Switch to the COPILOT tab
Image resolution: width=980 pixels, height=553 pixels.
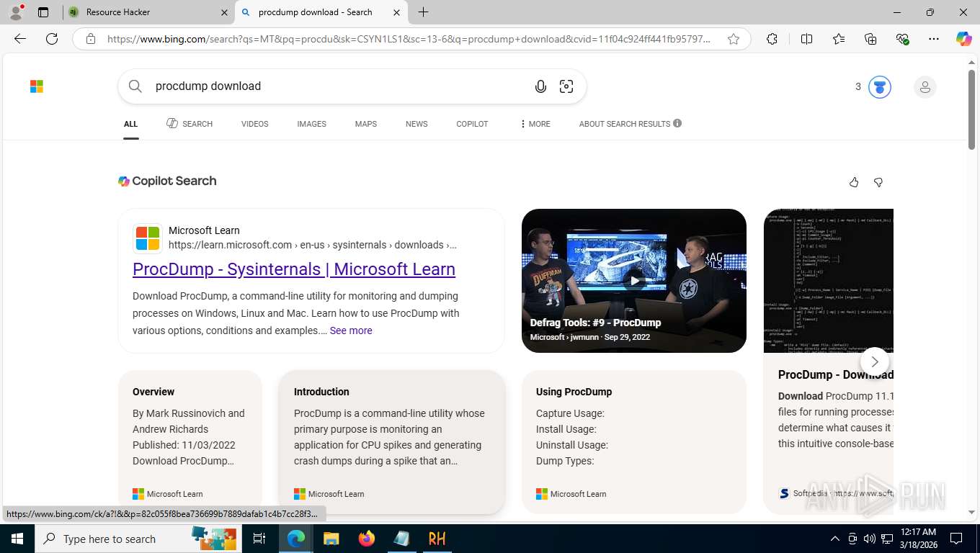pyautogui.click(x=472, y=124)
